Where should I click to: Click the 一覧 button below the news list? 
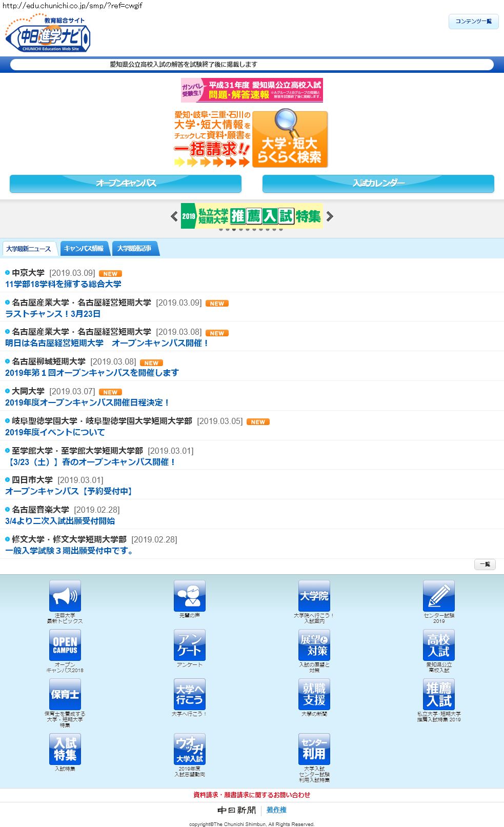coord(485,564)
